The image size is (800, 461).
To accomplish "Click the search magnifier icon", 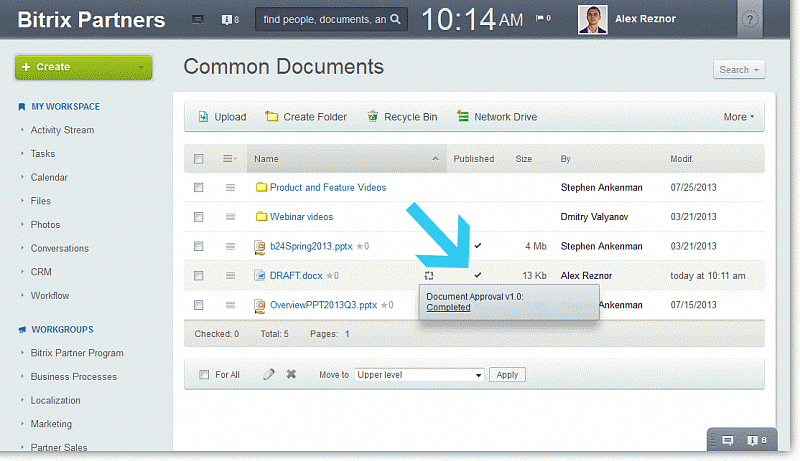I will point(395,19).
